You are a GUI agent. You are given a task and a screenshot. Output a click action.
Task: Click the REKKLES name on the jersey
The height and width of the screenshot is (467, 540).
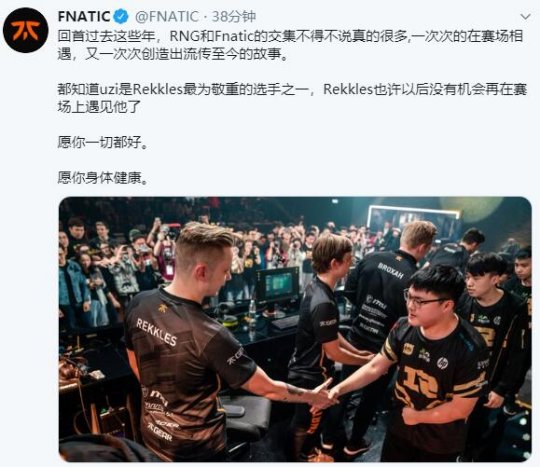(157, 332)
